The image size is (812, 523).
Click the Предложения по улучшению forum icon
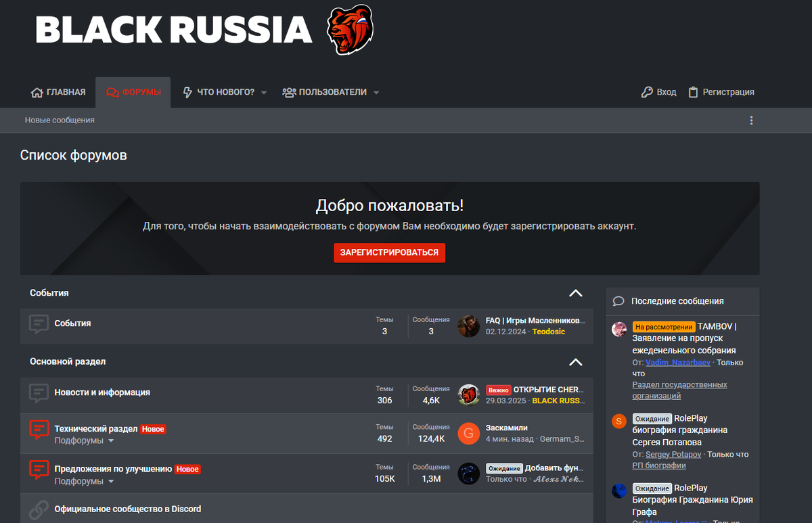(x=39, y=470)
